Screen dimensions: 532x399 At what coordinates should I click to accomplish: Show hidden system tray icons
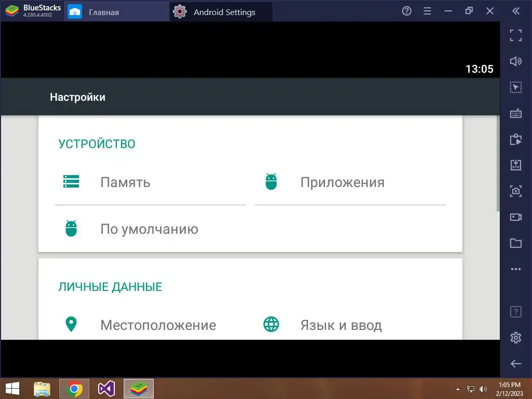[458, 389]
